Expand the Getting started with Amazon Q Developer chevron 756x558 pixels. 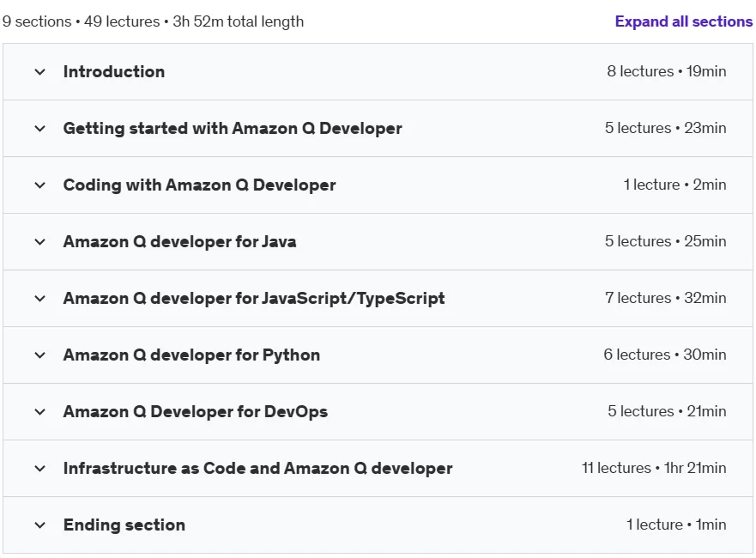40,128
